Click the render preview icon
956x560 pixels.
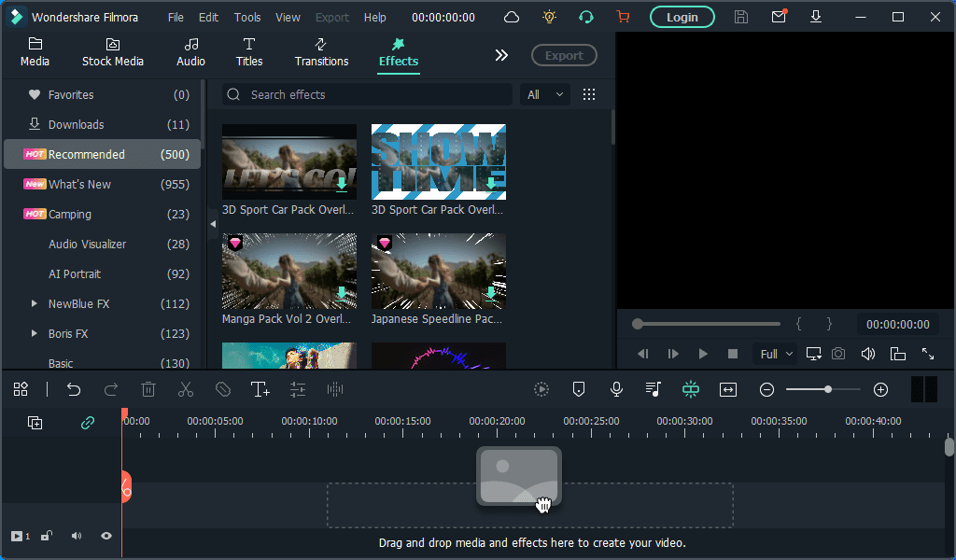tap(541, 389)
